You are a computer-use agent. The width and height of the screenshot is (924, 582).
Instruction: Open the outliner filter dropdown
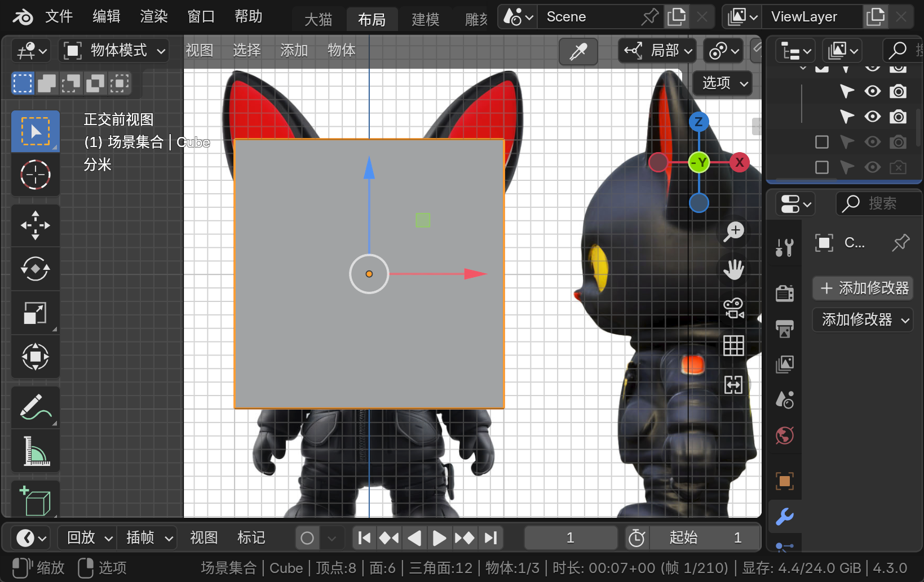click(x=842, y=51)
